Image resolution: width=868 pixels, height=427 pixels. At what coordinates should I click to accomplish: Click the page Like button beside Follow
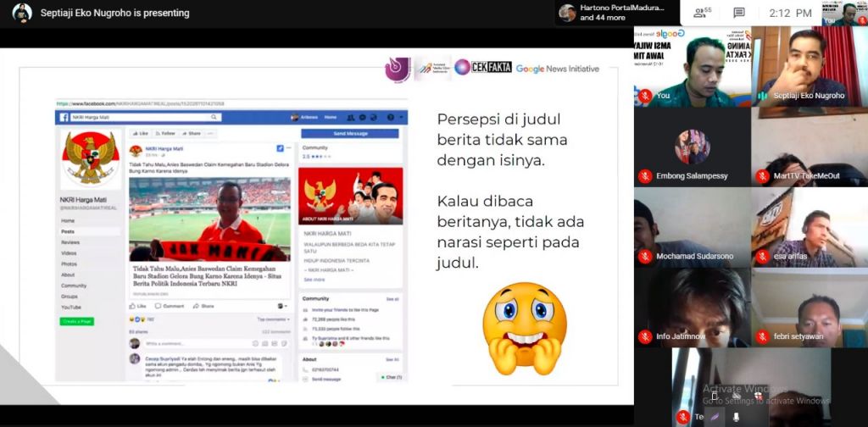pyautogui.click(x=140, y=133)
